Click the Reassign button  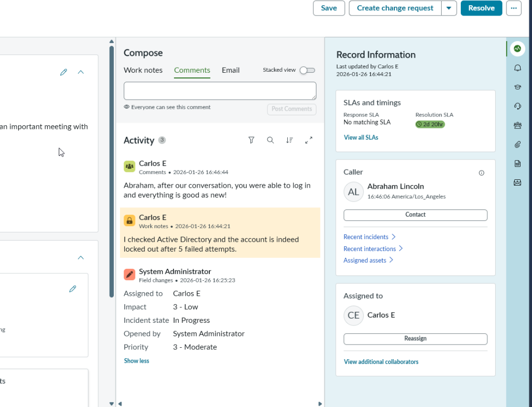coord(415,338)
